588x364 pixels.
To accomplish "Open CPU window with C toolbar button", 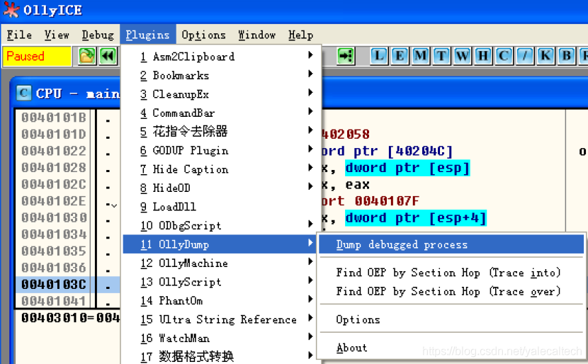I will 504,56.
